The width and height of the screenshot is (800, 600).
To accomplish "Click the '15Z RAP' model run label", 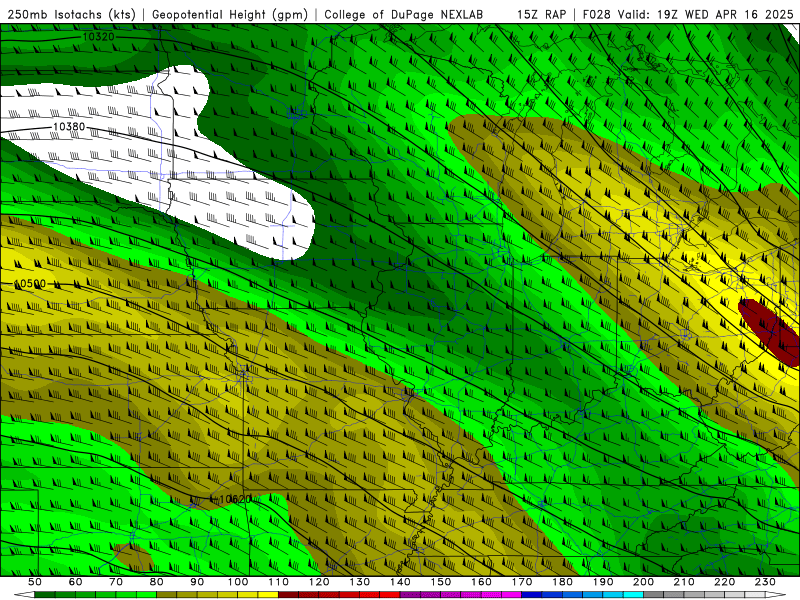I will pos(541,15).
